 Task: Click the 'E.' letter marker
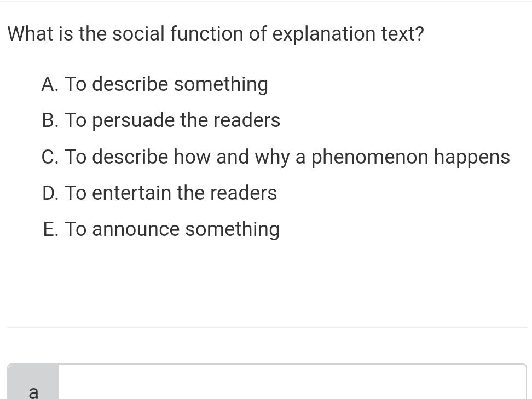point(50,229)
